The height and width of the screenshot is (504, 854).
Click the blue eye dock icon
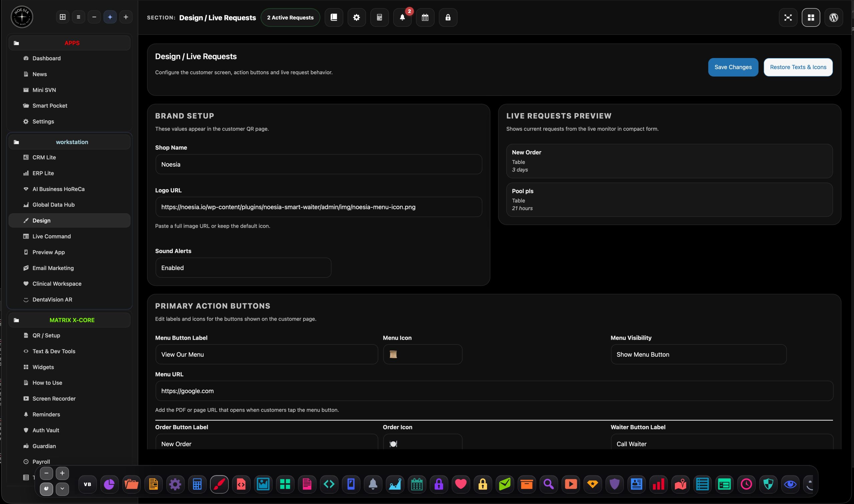[790, 484]
